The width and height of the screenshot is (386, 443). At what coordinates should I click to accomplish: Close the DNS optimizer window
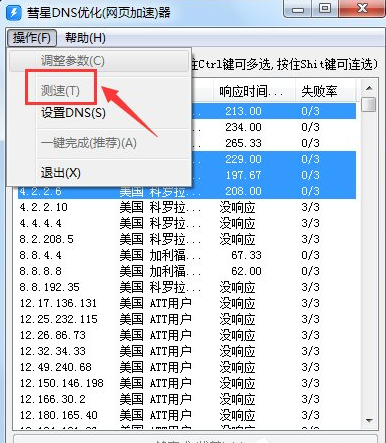pos(362,9)
